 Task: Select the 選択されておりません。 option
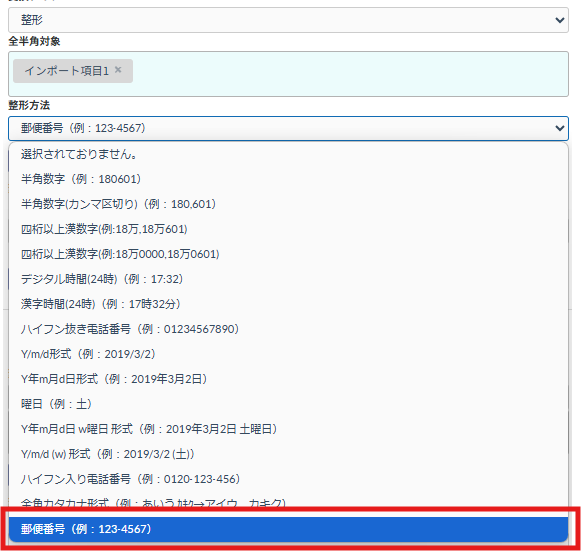click(288, 154)
